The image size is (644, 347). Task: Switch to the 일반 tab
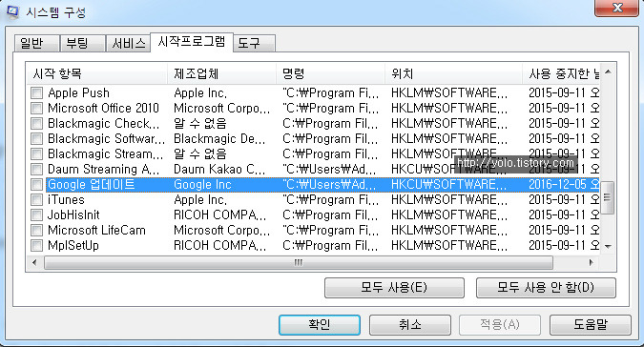[36, 43]
